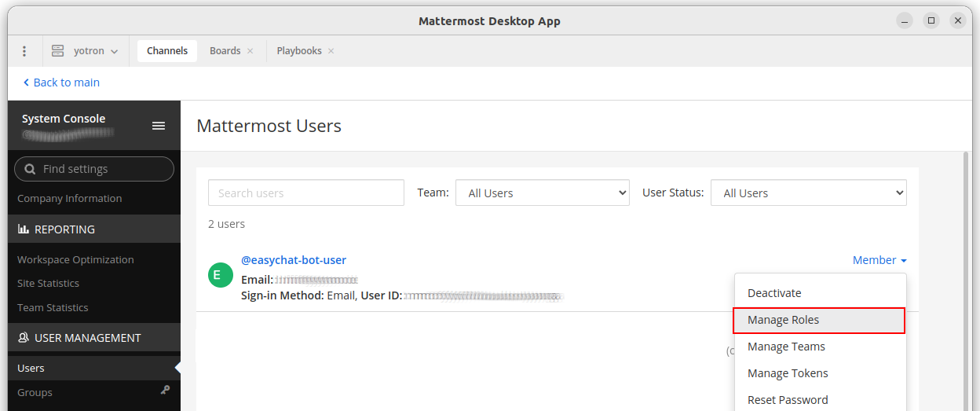Click the @easychat-bot-user username link

294,260
